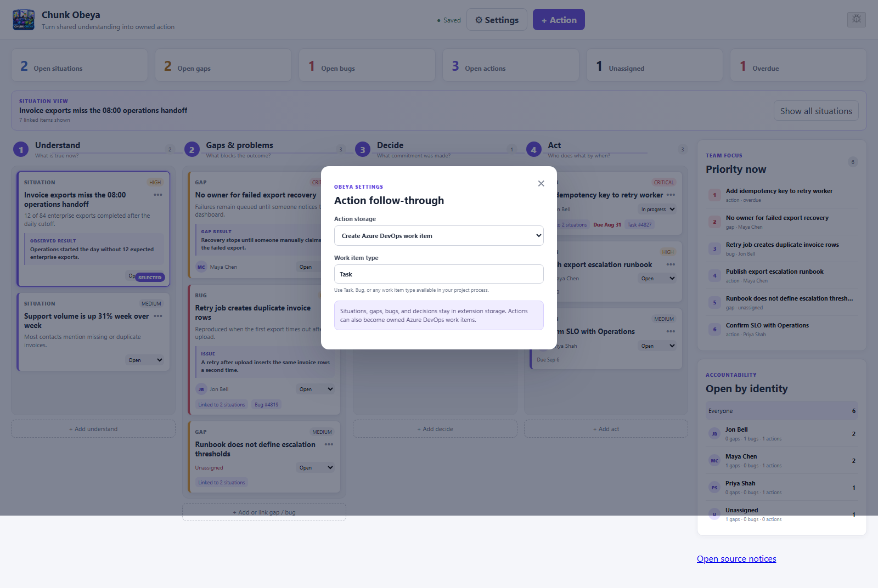Select priority item Retry job creates duplicate
878x588 pixels.
tap(782, 248)
